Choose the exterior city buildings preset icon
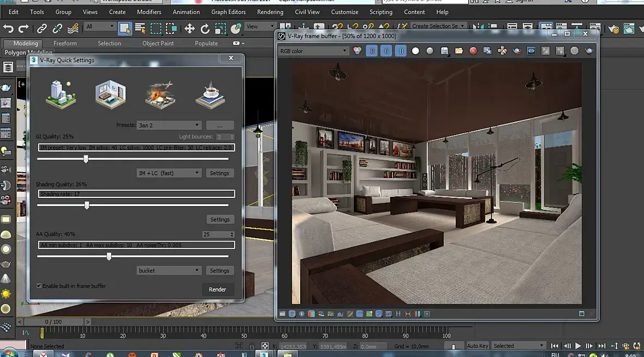This screenshot has width=644, height=357. pos(61,95)
